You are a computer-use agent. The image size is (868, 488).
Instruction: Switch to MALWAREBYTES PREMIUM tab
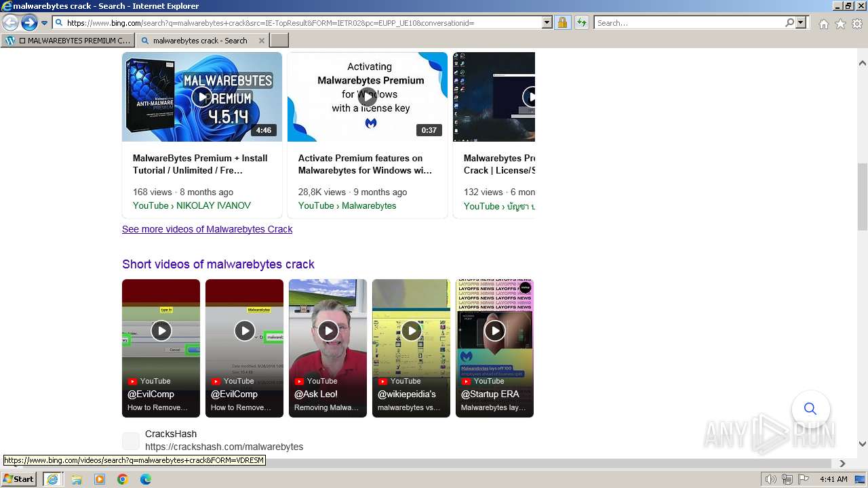(x=68, y=41)
